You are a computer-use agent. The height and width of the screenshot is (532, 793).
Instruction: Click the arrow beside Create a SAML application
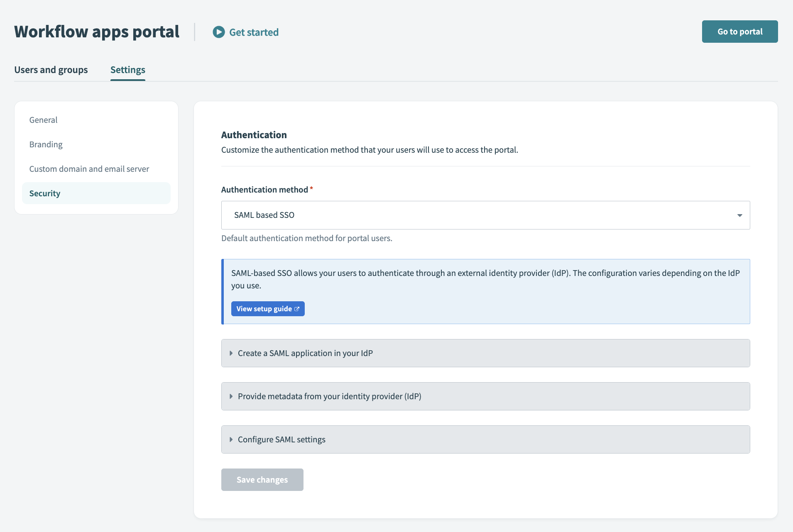point(231,353)
